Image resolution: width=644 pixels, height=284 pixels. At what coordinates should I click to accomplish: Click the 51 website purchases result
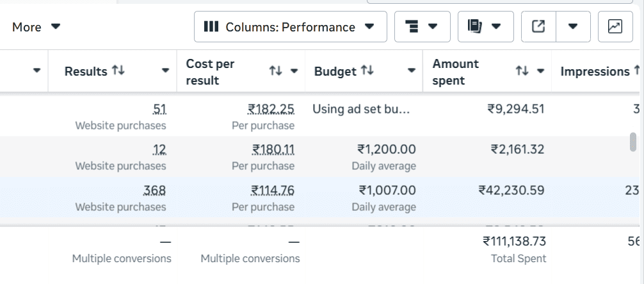click(x=159, y=109)
